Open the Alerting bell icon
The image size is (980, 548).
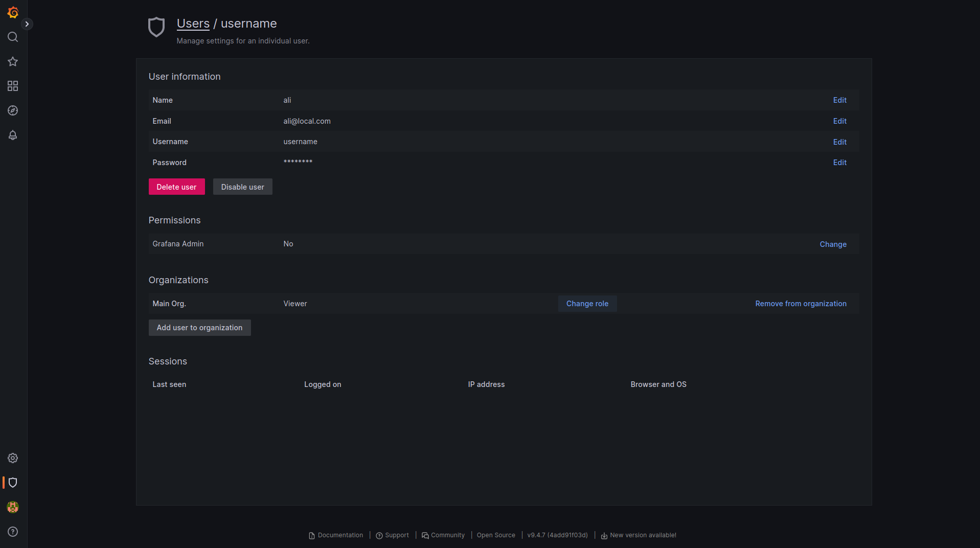(13, 135)
